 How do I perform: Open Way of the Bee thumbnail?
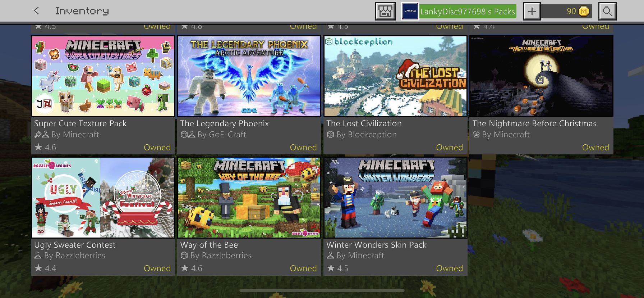tap(249, 198)
